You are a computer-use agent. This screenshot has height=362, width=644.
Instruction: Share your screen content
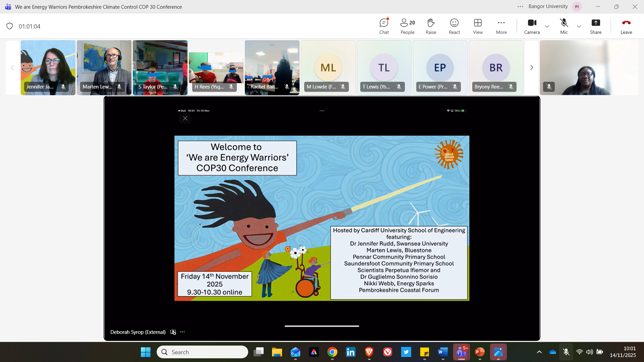[x=596, y=26]
